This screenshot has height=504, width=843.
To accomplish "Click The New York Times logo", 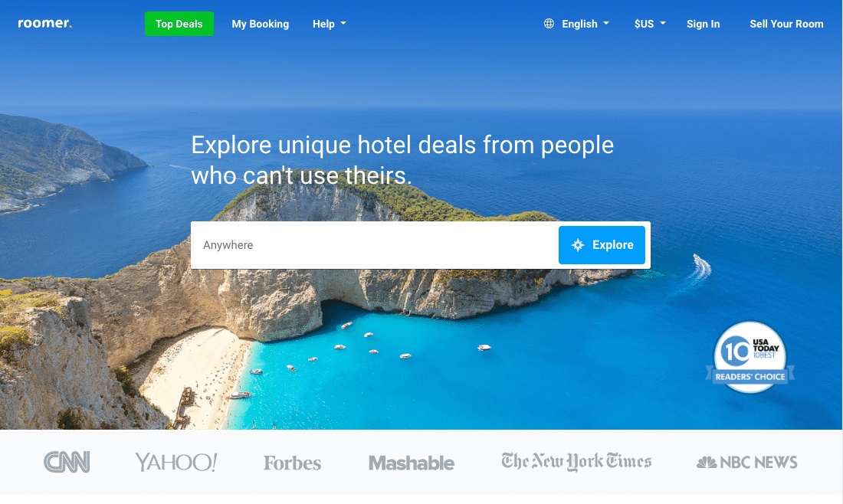I will pos(576,462).
